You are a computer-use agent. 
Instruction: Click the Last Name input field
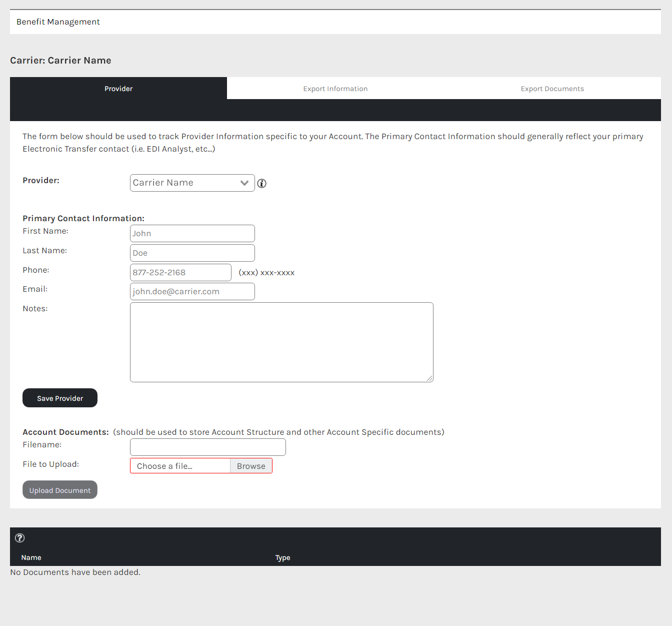tap(192, 253)
